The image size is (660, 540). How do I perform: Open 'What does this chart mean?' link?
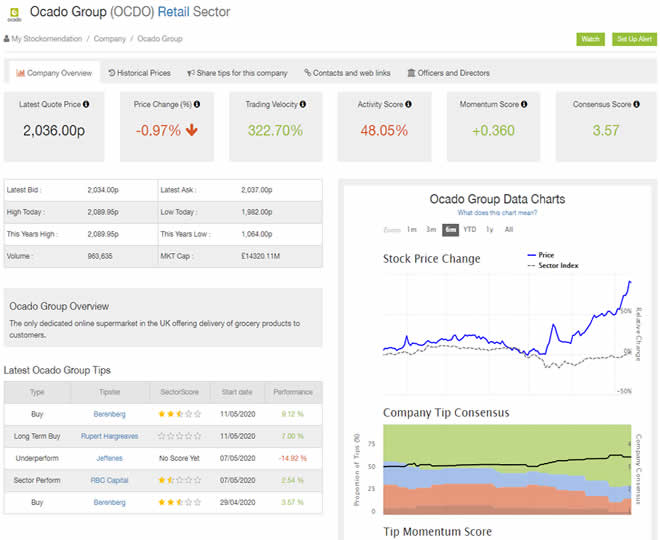click(497, 213)
